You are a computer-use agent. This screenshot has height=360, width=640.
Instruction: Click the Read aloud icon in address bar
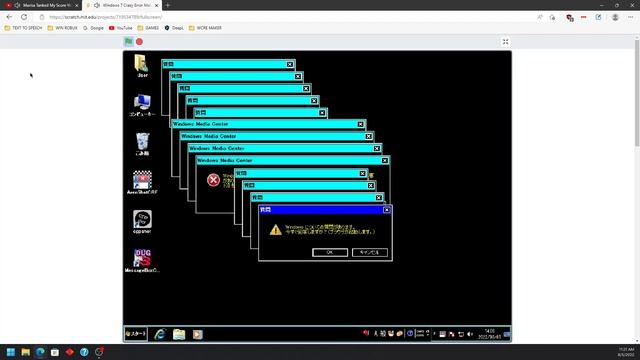tap(540, 17)
